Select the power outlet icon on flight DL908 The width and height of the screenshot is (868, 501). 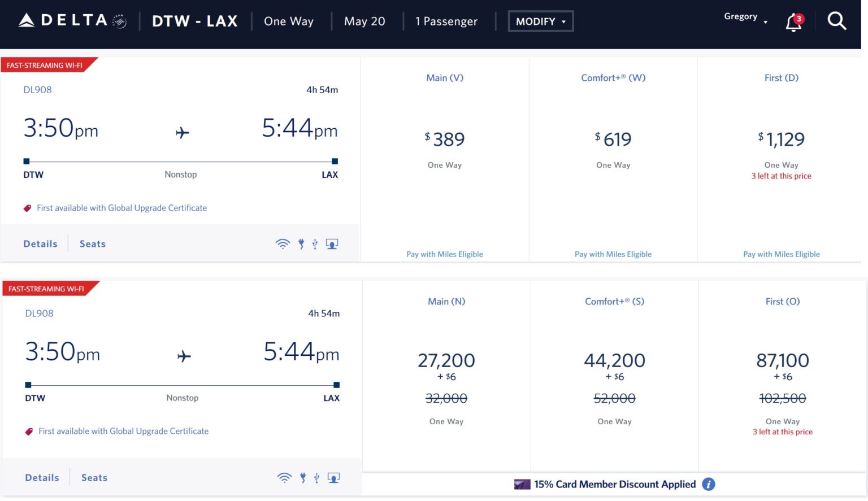point(301,243)
